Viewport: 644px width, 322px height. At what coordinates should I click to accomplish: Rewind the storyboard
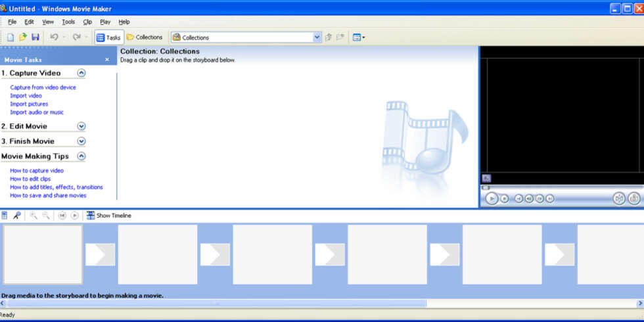(62, 216)
